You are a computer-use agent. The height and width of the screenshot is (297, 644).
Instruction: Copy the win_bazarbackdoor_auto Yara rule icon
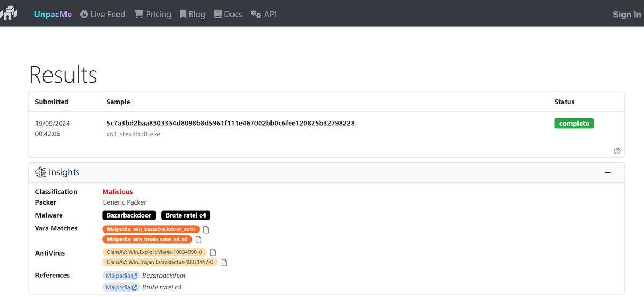point(206,229)
